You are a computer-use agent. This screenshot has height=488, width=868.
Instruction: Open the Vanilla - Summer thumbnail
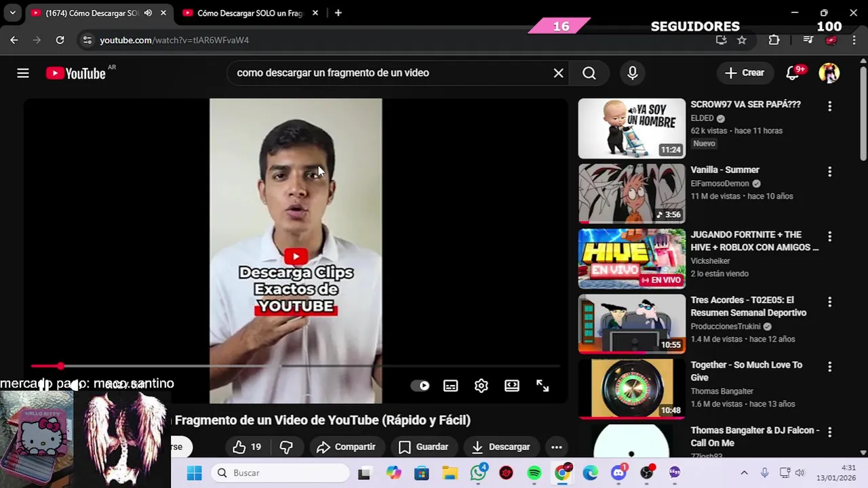point(631,193)
